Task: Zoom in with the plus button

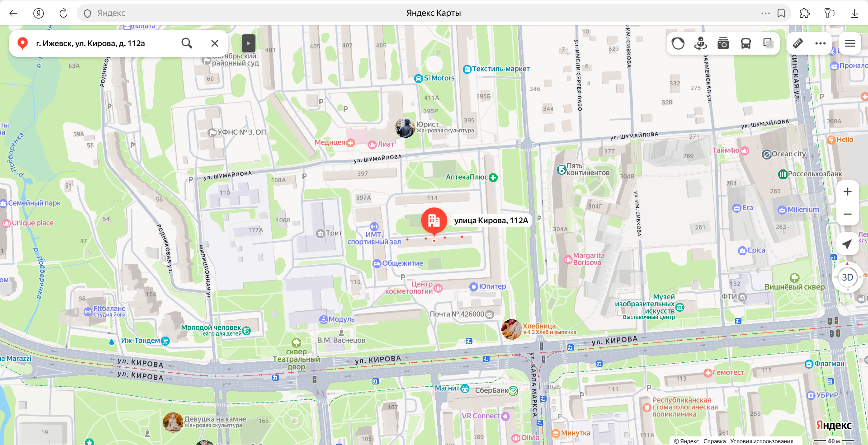Action: coord(848,192)
